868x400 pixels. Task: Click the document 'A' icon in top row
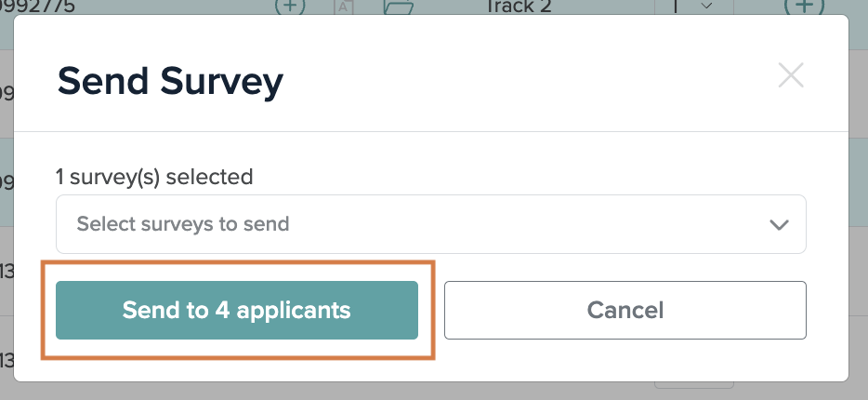pos(344,7)
